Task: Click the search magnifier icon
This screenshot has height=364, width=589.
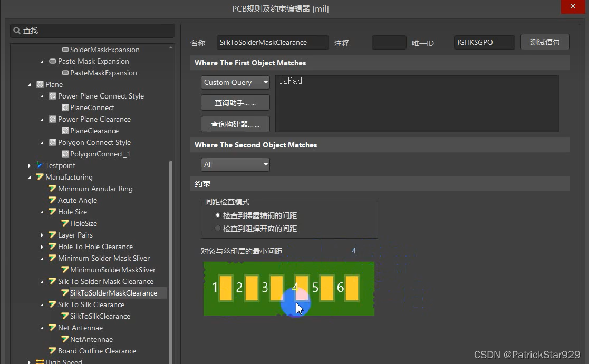Action: [17, 31]
